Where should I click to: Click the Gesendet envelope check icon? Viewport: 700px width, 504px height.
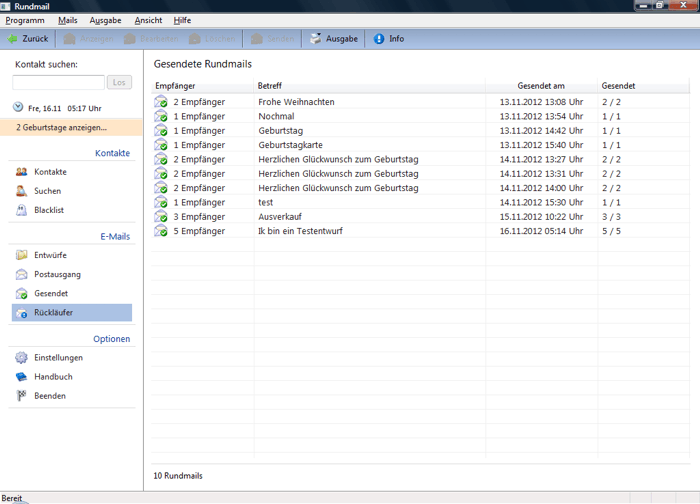(21, 294)
